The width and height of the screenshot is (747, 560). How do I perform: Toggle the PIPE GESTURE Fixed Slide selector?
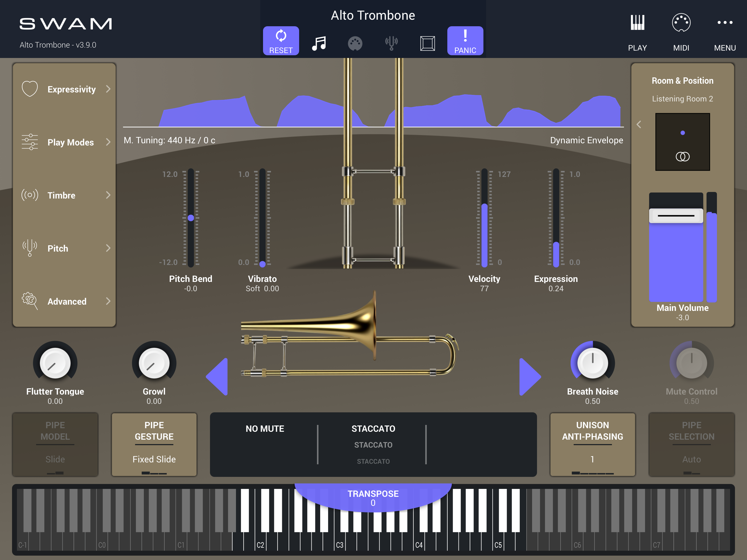point(154,445)
